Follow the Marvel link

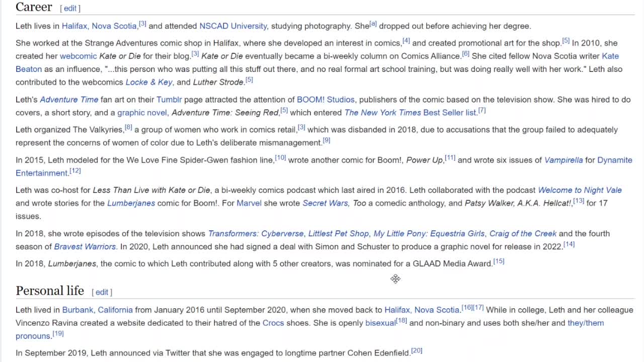pyautogui.click(x=249, y=203)
